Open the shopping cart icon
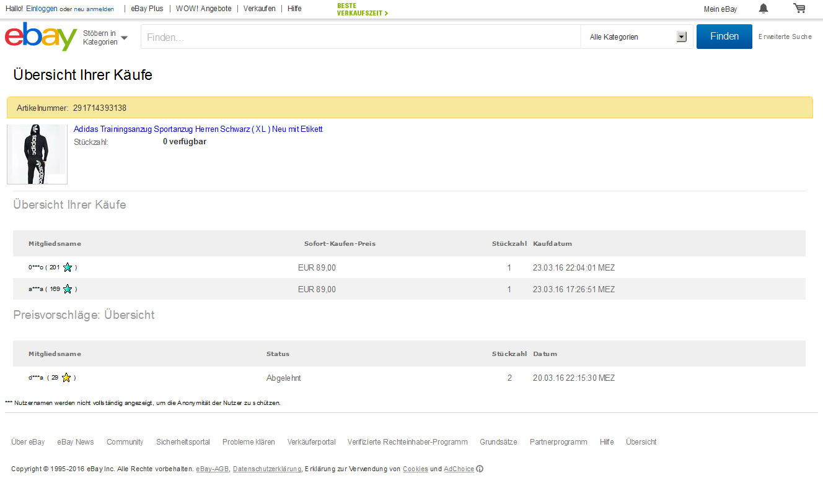This screenshot has width=823, height=504. click(x=799, y=9)
